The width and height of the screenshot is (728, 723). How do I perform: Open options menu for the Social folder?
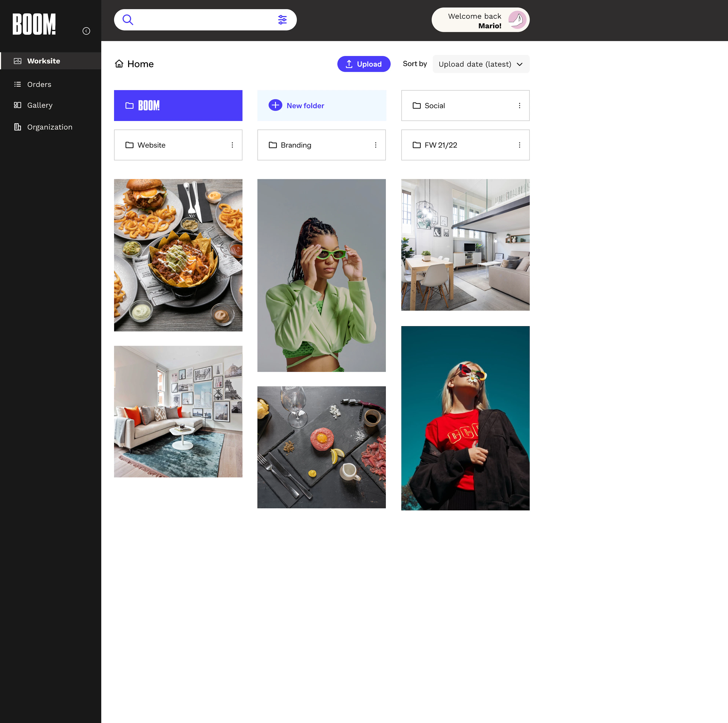520,106
